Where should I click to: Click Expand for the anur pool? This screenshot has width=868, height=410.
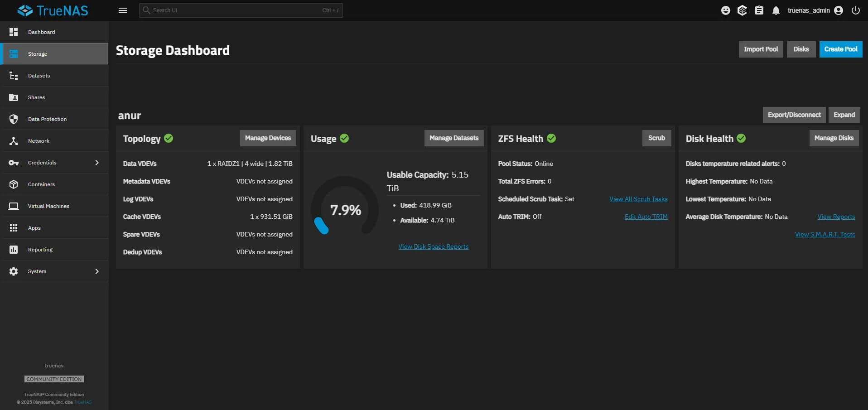click(844, 115)
